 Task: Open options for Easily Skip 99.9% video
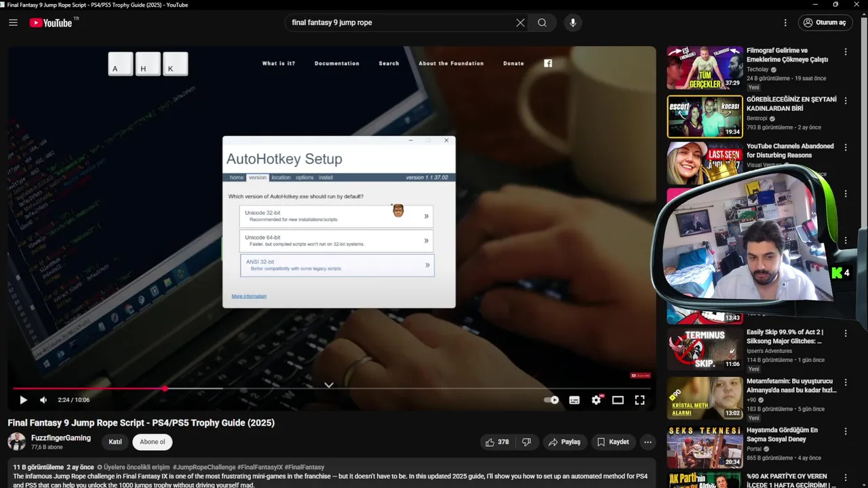(846, 333)
